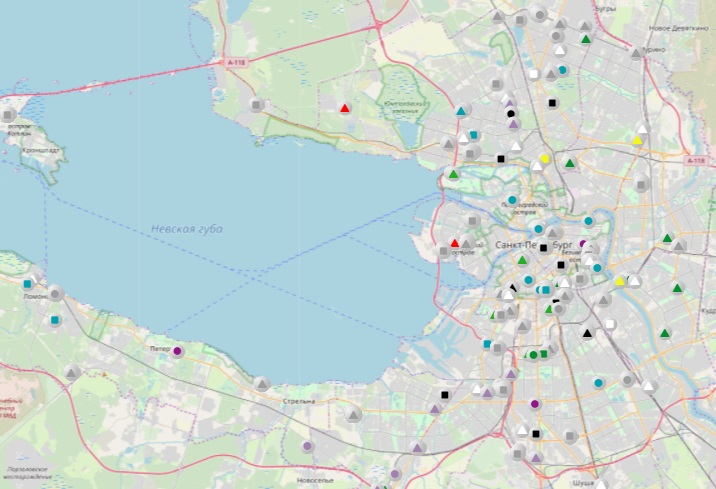This screenshot has height=489, width=716.
Task: Click the green triangle marker below Bugry
Action: tap(585, 39)
